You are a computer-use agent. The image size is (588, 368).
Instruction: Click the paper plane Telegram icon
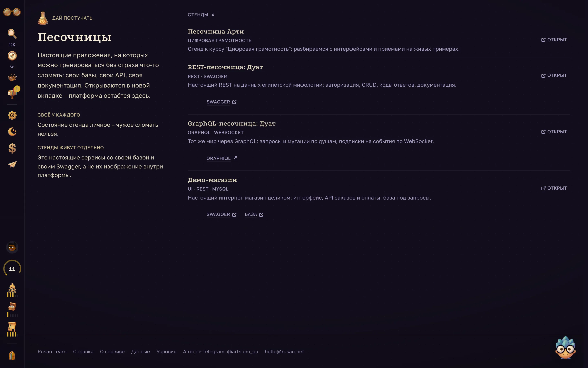pyautogui.click(x=12, y=165)
